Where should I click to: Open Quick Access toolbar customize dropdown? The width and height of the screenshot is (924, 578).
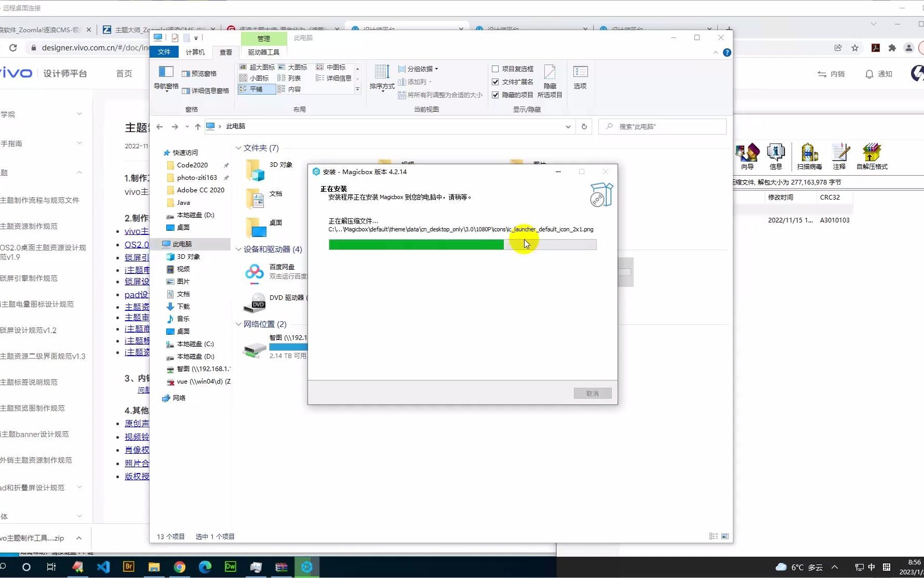[x=196, y=38]
